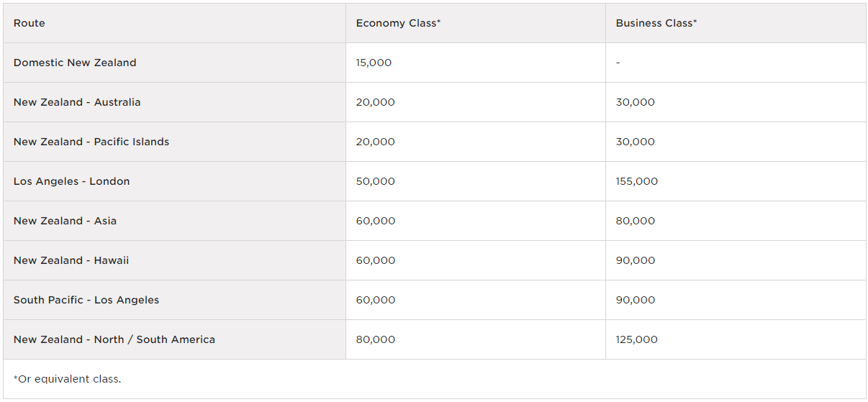Screen dimensions: 868x402
Task: Click the Business Class column header
Action: point(656,23)
